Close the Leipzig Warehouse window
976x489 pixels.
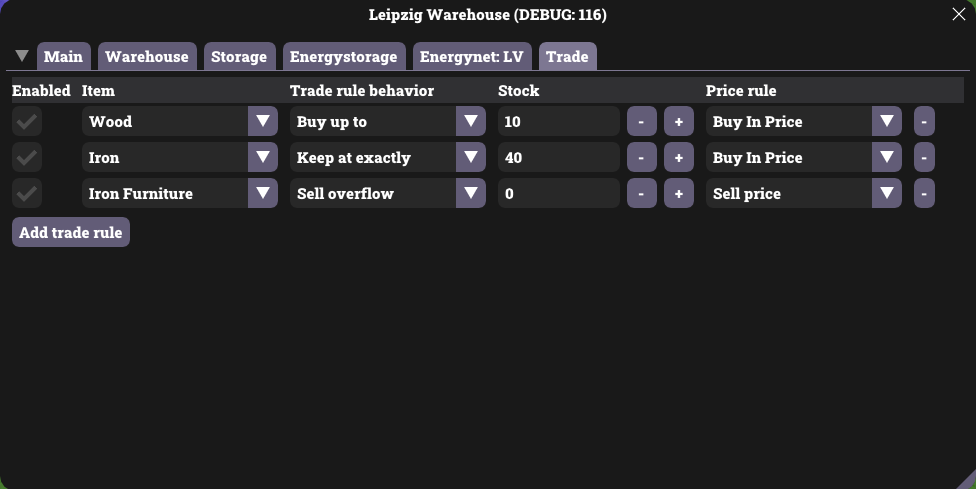tap(958, 14)
